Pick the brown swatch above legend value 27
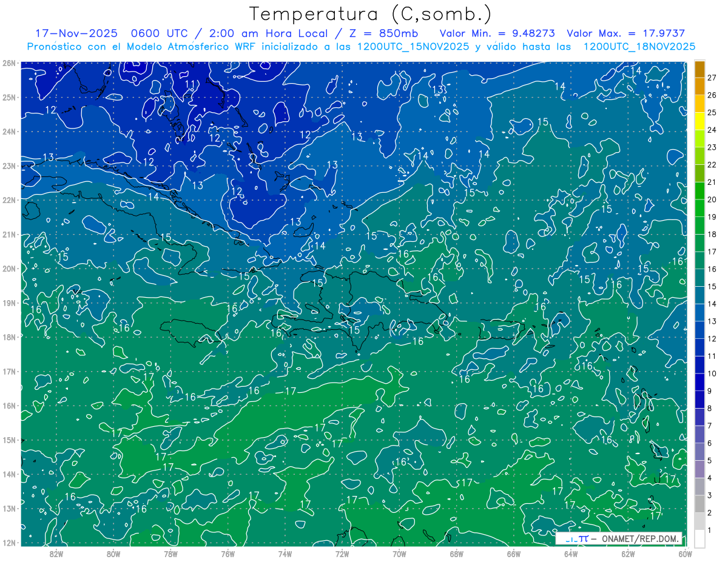 tap(699, 70)
